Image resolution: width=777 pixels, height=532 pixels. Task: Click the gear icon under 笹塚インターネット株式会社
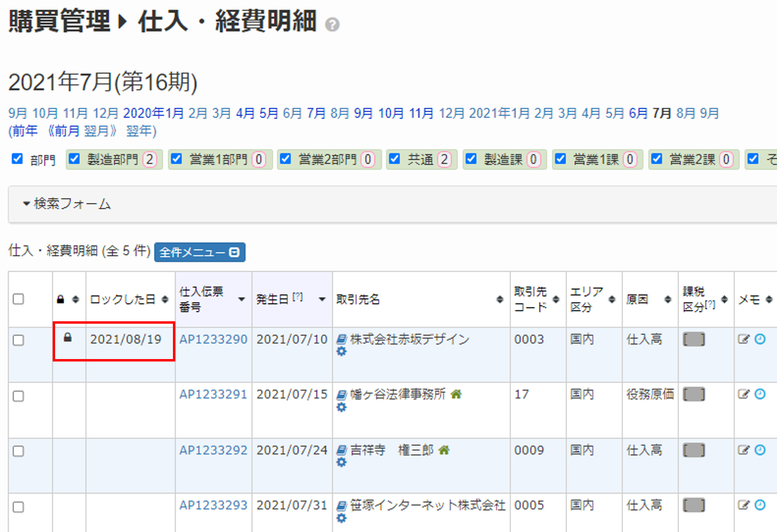(x=341, y=518)
